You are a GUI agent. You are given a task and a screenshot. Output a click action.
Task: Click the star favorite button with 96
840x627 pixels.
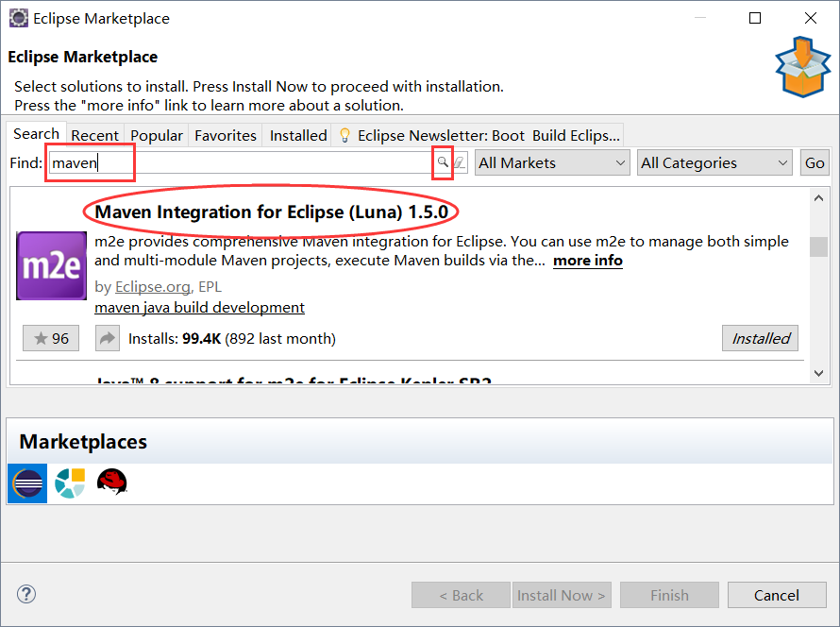51,338
